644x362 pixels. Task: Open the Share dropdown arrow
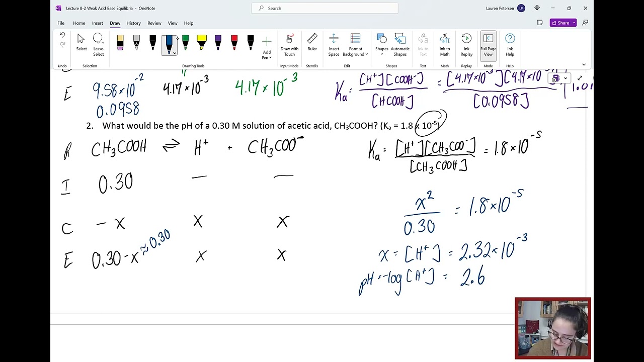coord(573,23)
